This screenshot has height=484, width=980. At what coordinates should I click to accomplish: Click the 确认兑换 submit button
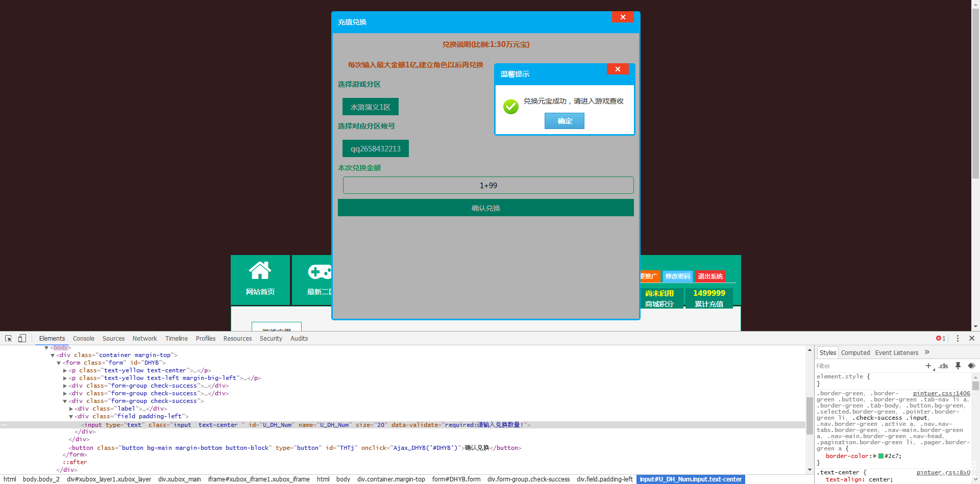[486, 208]
